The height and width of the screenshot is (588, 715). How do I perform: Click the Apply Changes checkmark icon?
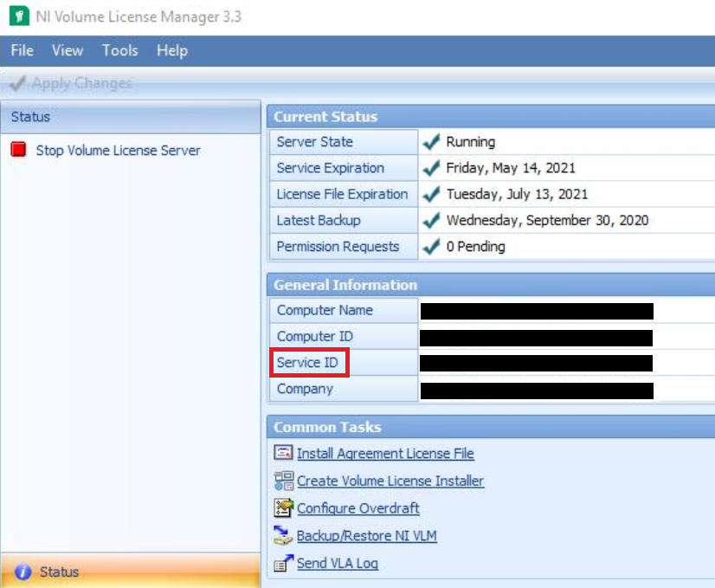pyautogui.click(x=17, y=83)
